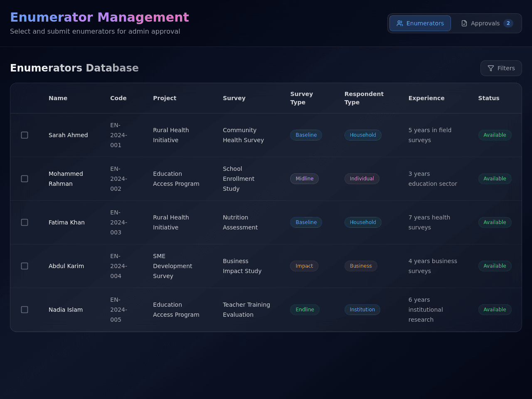Image resolution: width=532 pixels, height=399 pixels.
Task: Click Nutrition Assessment cell
Action: click(240, 222)
